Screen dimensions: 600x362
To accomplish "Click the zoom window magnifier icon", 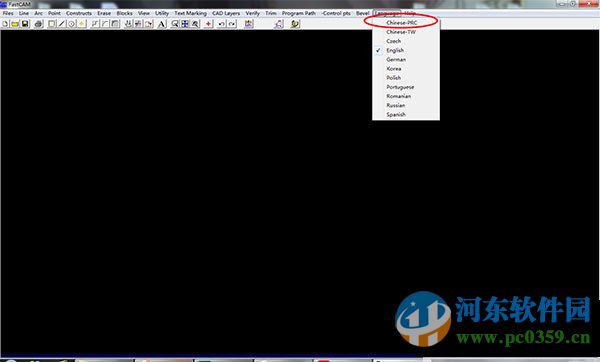I will coord(175,24).
